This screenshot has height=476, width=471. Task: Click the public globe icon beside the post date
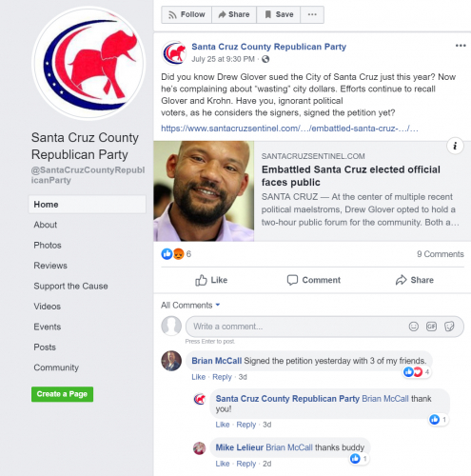(x=265, y=59)
